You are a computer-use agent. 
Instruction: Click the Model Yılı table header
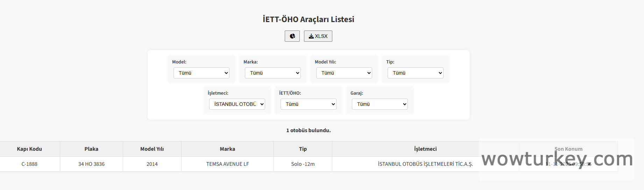(x=152, y=149)
